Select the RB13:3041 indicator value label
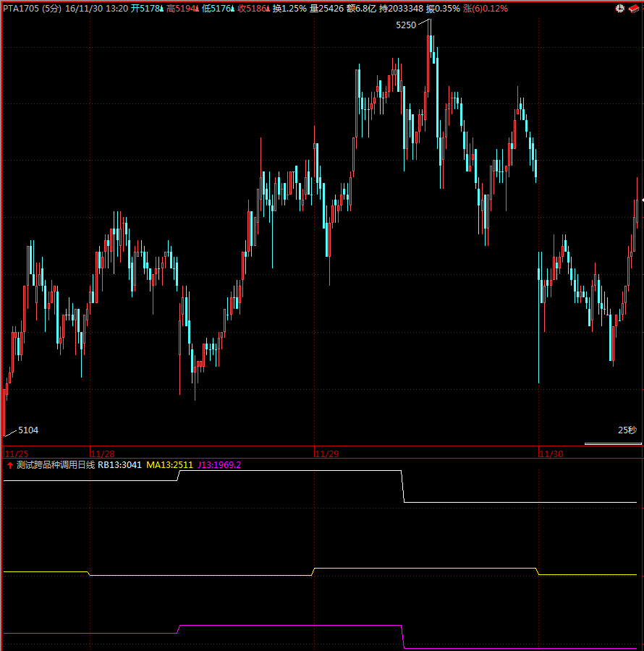644x651 pixels. (119, 465)
